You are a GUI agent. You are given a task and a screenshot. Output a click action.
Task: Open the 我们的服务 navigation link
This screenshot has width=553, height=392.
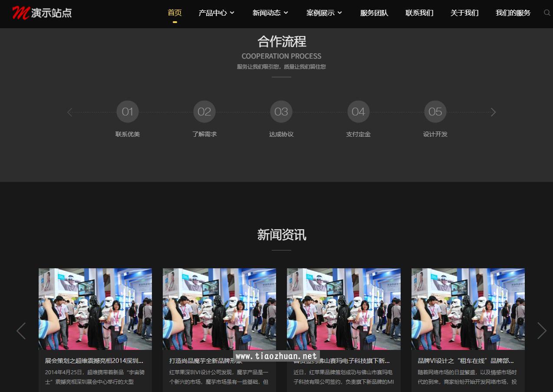(x=513, y=13)
